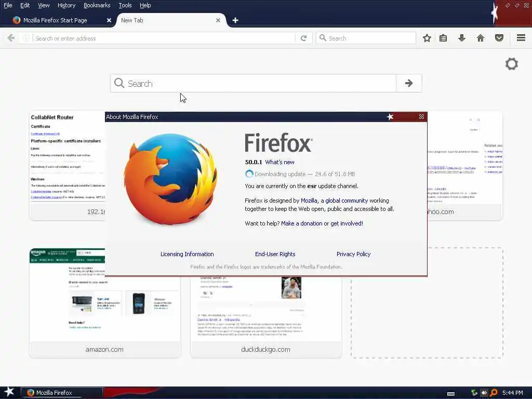Open the star start menu in taskbar
The width and height of the screenshot is (532, 399).
coord(9,392)
